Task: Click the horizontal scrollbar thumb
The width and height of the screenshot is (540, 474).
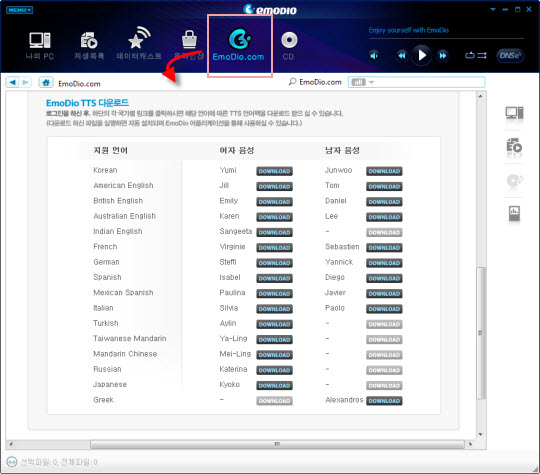Action: (277, 444)
